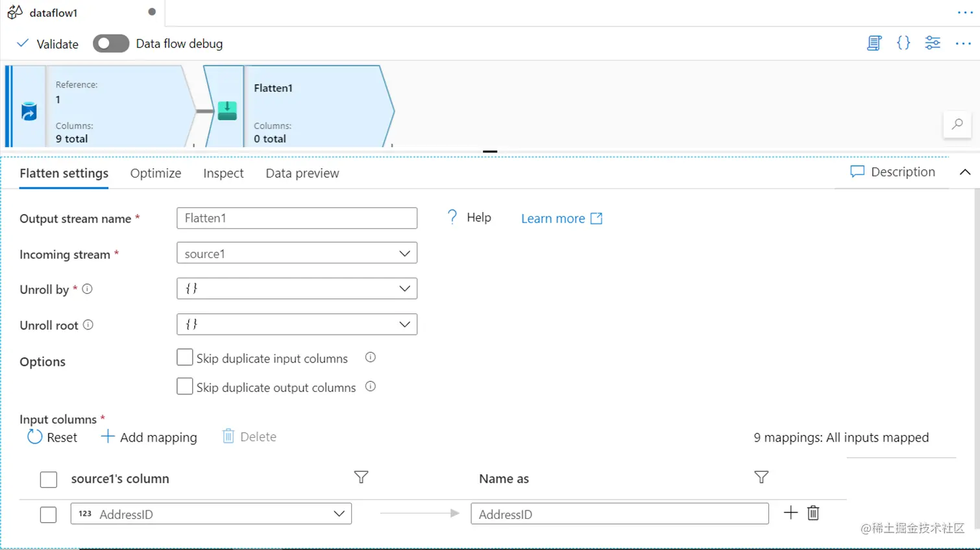Open the Unroll by dropdown

pos(297,289)
